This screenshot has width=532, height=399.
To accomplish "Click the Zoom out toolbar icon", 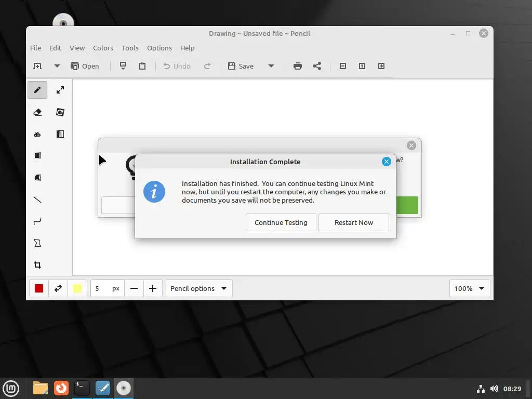I will [x=343, y=66].
